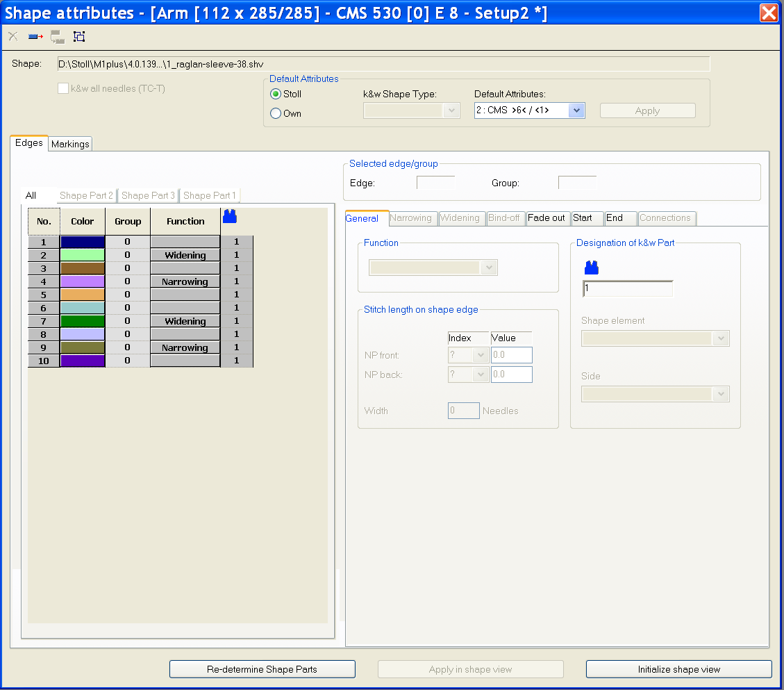This screenshot has height=690, width=784.
Task: Click the k&w part designation input field
Action: [x=628, y=288]
